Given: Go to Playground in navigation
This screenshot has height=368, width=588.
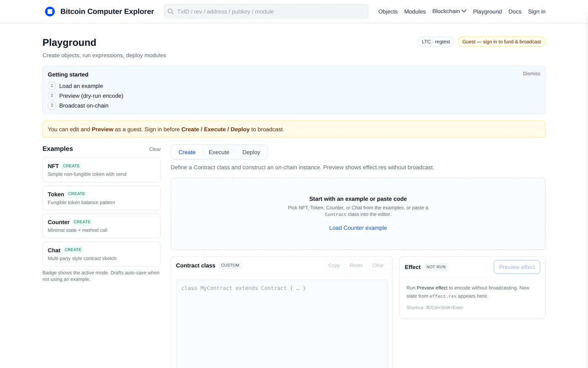Looking at the screenshot, I should point(487,11).
